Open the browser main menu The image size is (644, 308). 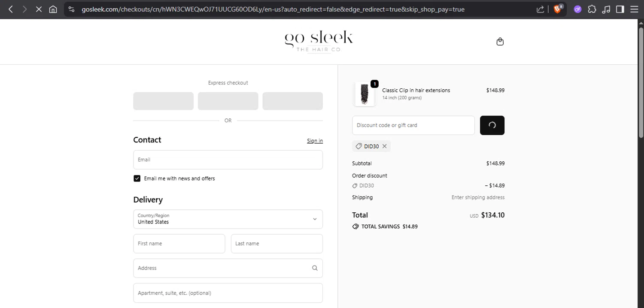(x=634, y=9)
